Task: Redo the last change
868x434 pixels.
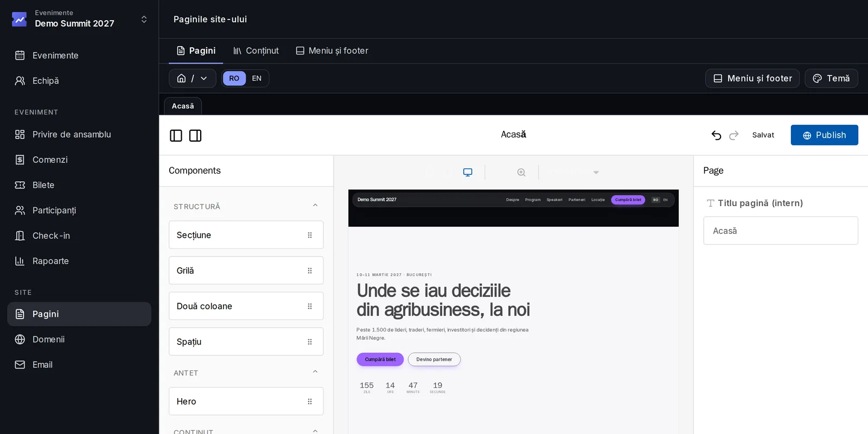Action: pyautogui.click(x=734, y=135)
